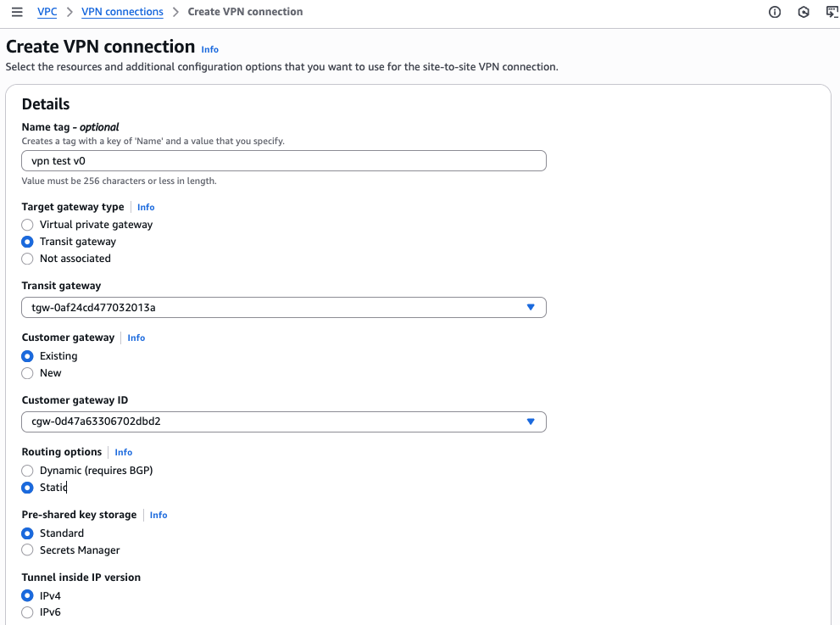Click the Name tag input field
The width and height of the screenshot is (840, 625).
[283, 161]
